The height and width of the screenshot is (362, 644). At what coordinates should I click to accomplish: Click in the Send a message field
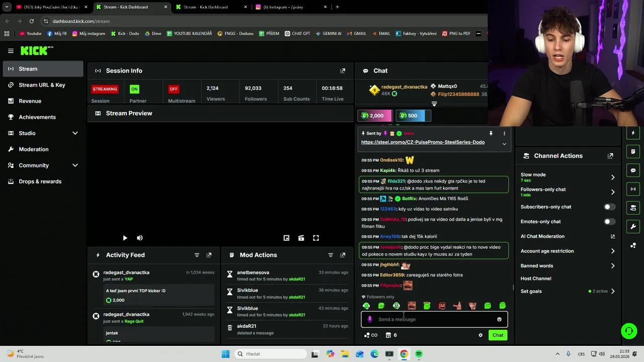[x=434, y=319]
